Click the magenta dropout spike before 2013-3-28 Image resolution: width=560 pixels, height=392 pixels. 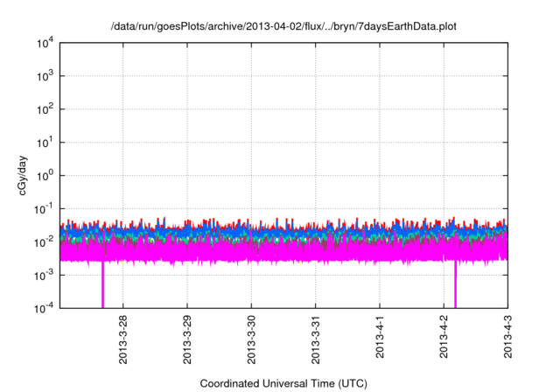102,284
